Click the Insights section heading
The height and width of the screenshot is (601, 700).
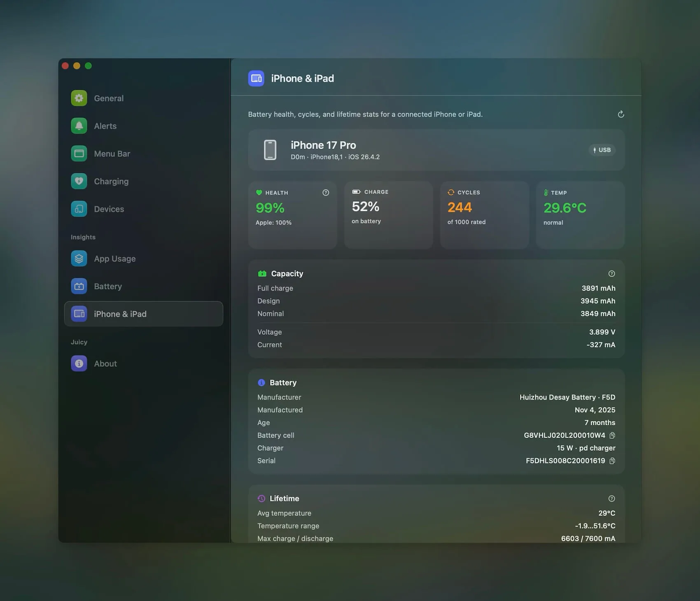pos(83,237)
